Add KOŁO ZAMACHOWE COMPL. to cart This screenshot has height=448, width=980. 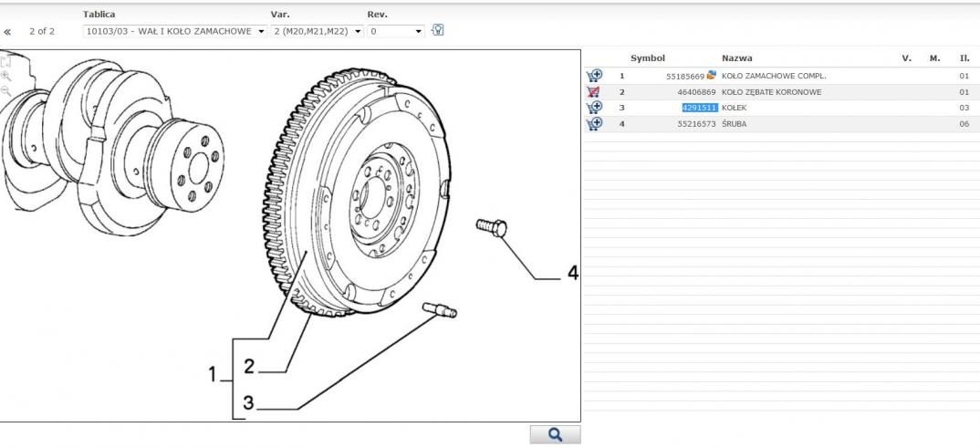[x=594, y=76]
